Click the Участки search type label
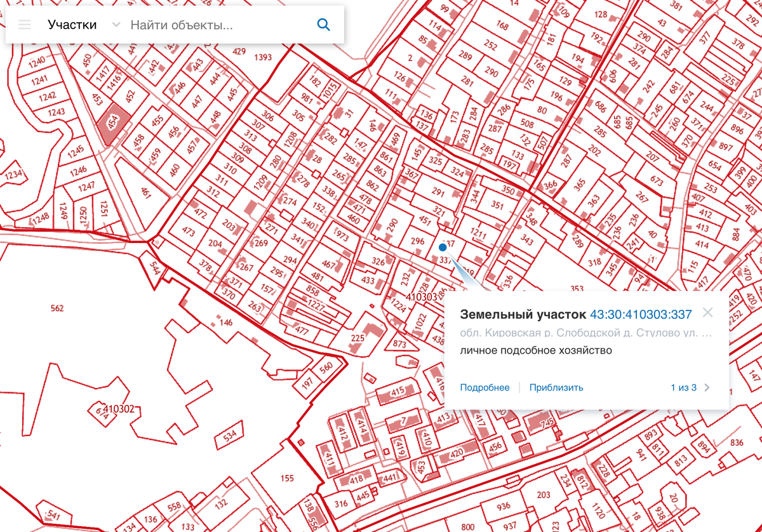Screen dimensions: 762x532 point(72,25)
